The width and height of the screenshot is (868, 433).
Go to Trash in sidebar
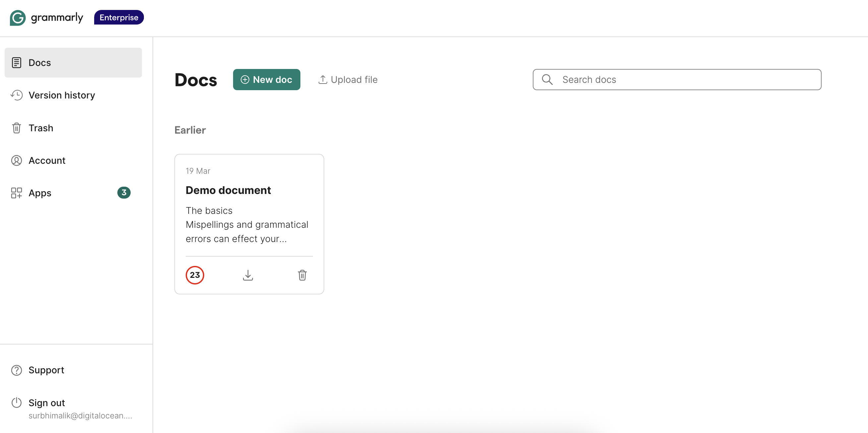point(41,128)
